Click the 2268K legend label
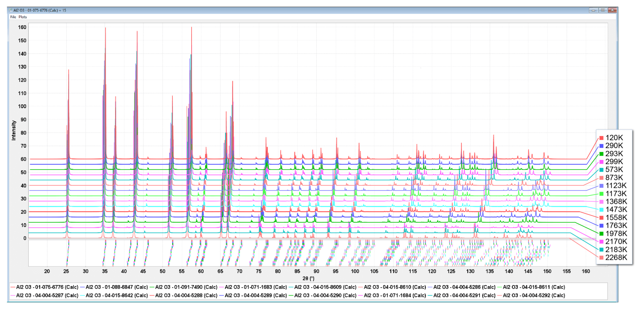 pos(616,258)
